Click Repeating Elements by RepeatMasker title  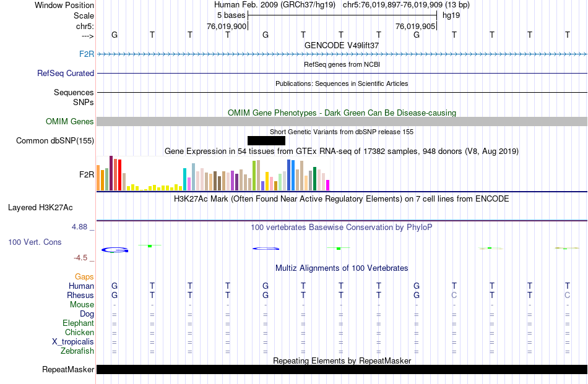pos(342,361)
